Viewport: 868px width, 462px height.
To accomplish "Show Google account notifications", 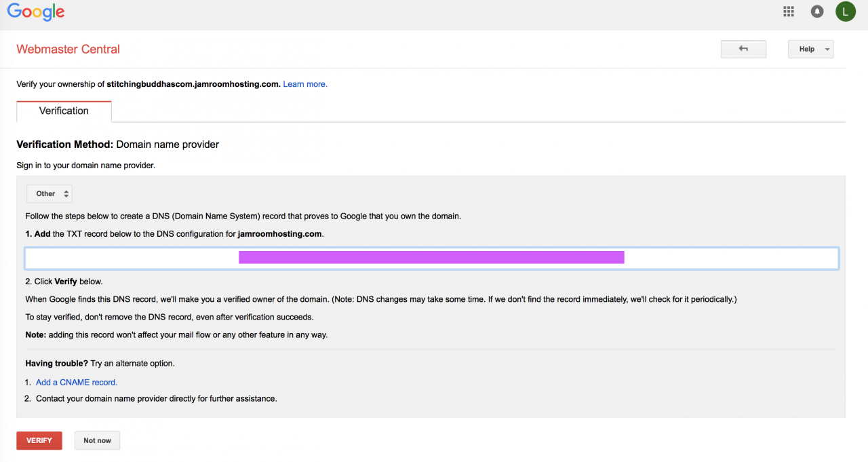I will click(817, 12).
